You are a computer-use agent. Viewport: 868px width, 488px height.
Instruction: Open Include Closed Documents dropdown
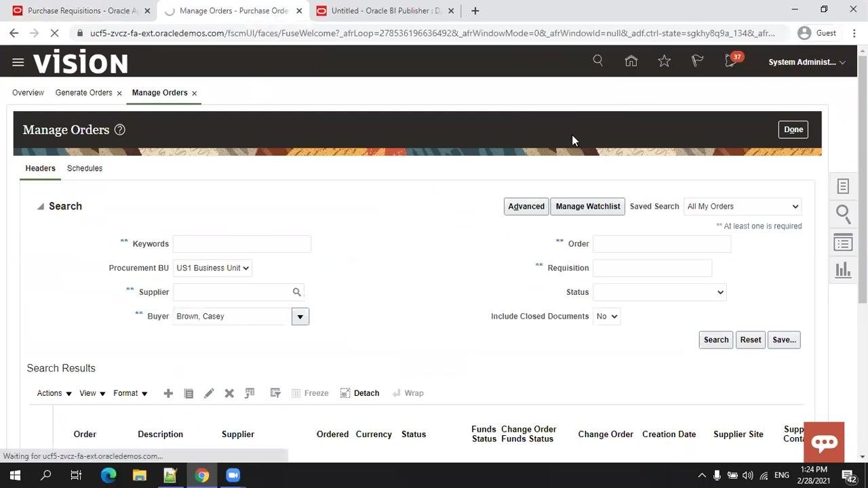click(x=606, y=317)
